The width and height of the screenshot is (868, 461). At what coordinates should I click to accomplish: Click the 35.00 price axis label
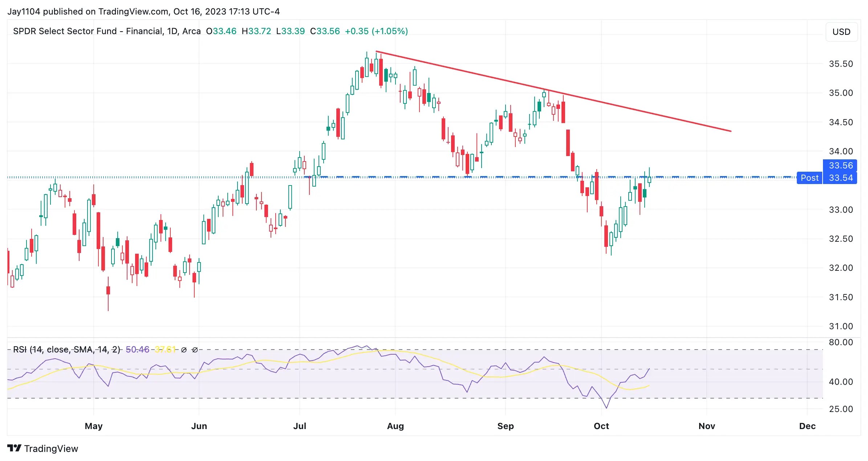coord(841,93)
